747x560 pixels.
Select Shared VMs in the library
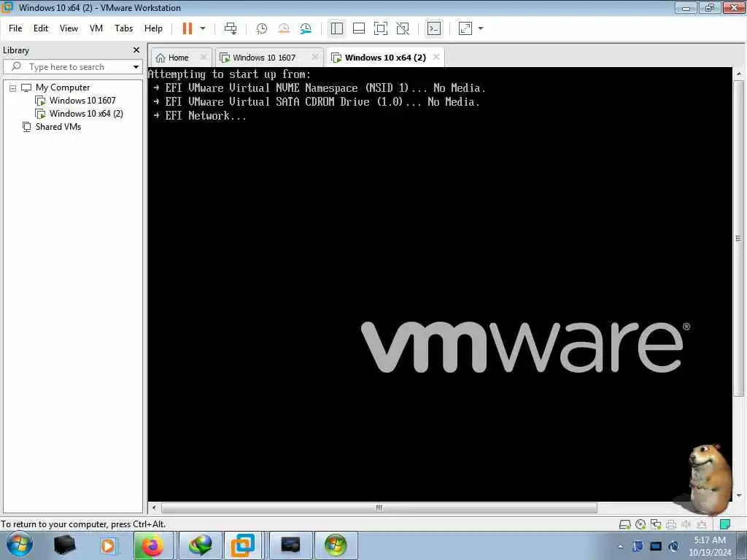(58, 127)
